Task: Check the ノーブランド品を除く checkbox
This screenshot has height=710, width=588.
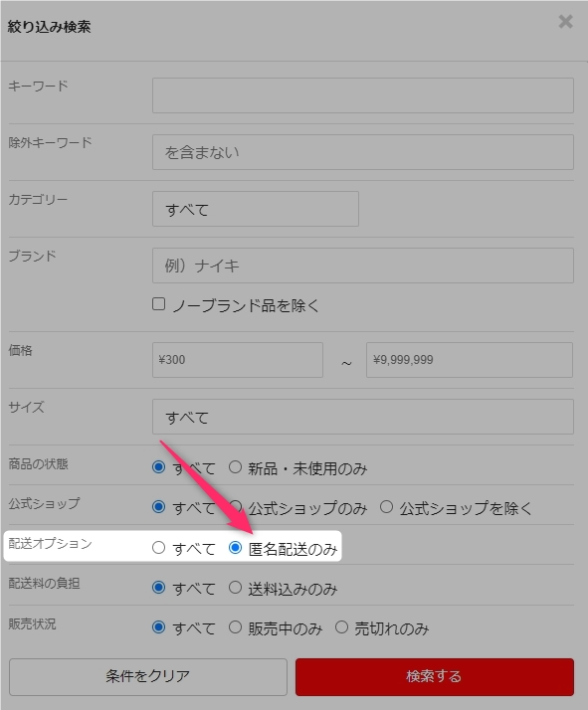Action: pyautogui.click(x=158, y=304)
